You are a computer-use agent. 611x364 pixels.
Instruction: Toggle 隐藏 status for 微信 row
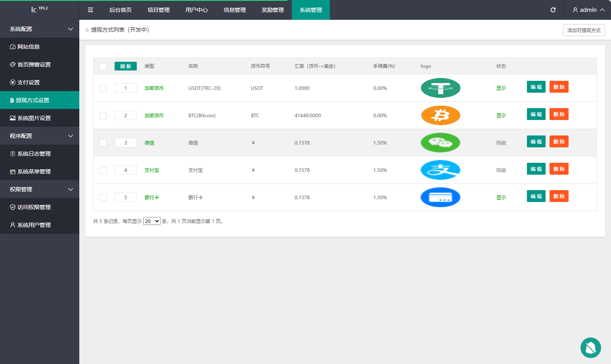501,143
